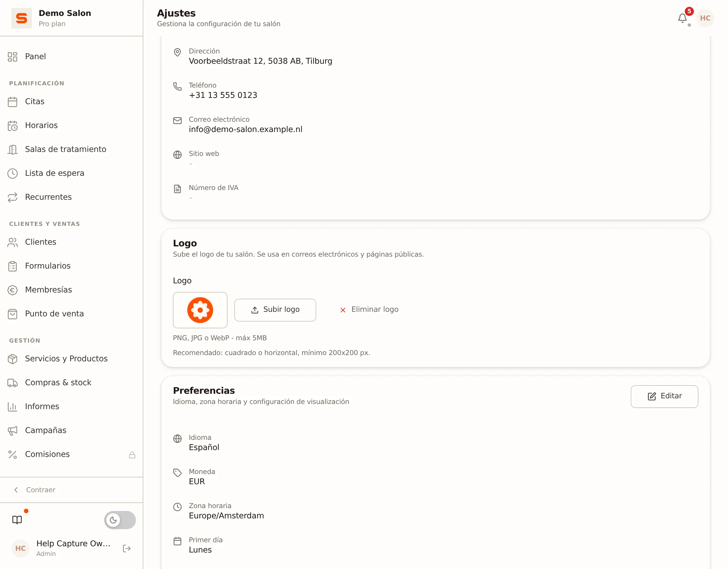Click the upload icon in Subir logo
The height and width of the screenshot is (569, 728).
tap(255, 310)
